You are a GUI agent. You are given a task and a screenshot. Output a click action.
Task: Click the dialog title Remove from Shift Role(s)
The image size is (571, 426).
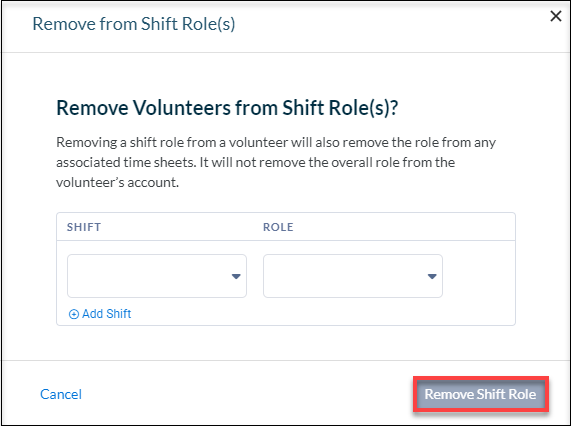pos(134,24)
